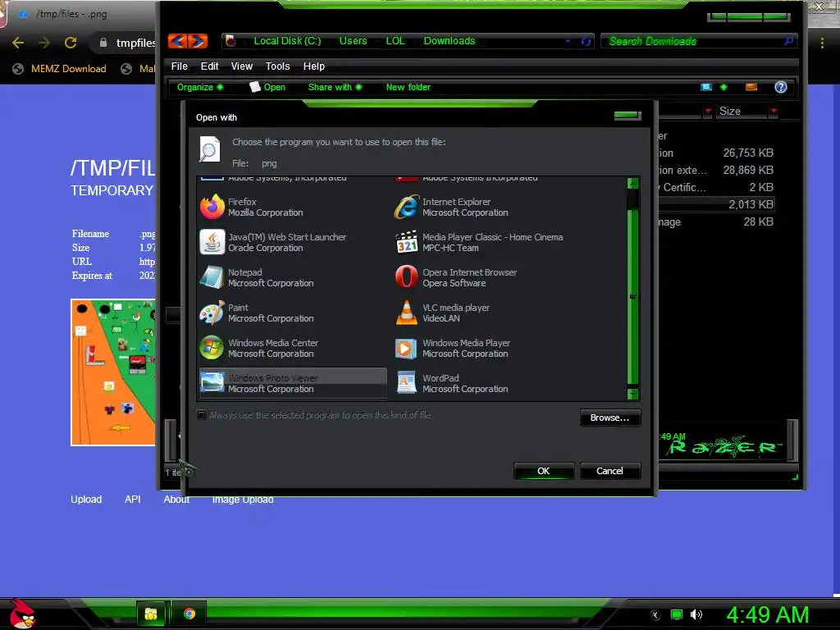Open the Size column filter dropdown
This screenshot has height=630, width=840.
click(x=774, y=111)
